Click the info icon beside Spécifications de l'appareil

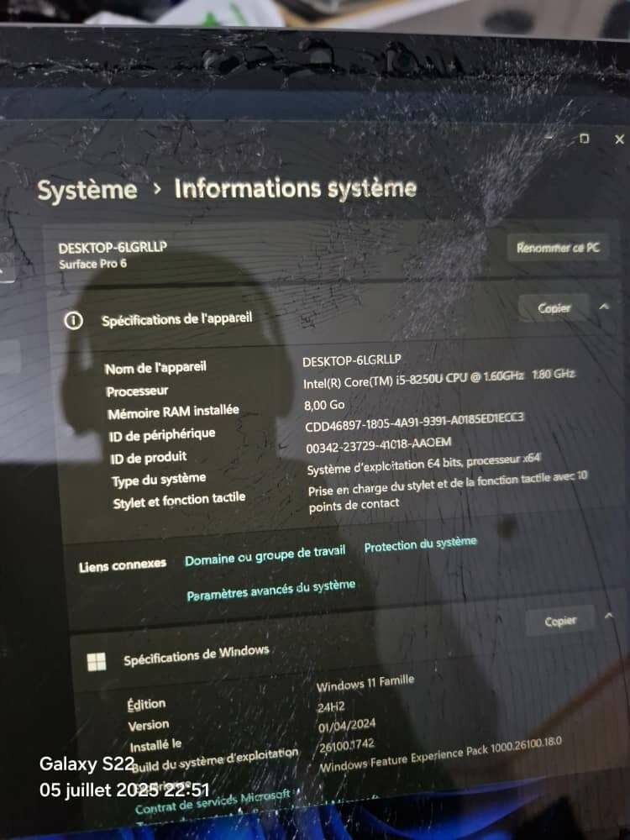(x=73, y=321)
